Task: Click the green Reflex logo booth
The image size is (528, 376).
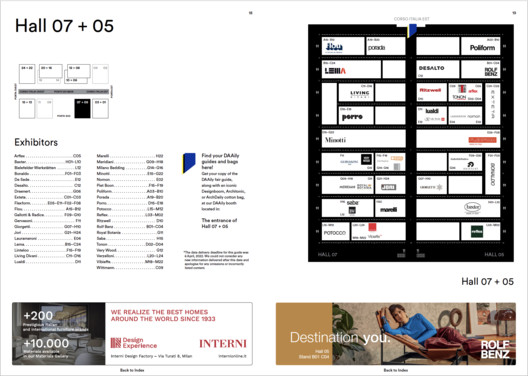Action: click(x=481, y=231)
